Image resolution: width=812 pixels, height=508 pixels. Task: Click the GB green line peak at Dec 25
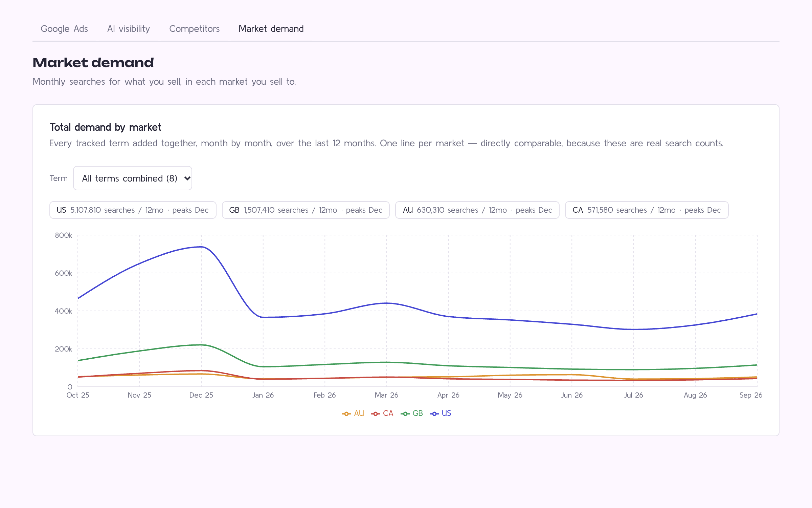201,345
